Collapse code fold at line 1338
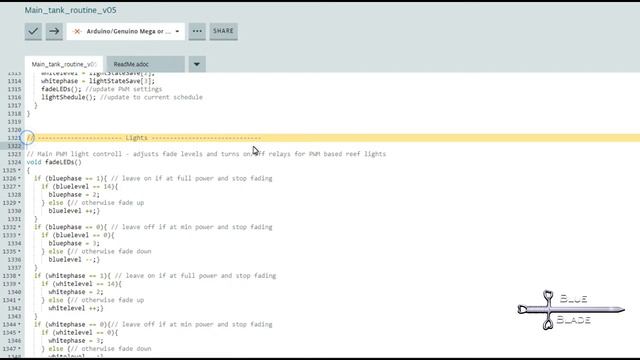Viewport: 640px width, 360px height. 19,276
